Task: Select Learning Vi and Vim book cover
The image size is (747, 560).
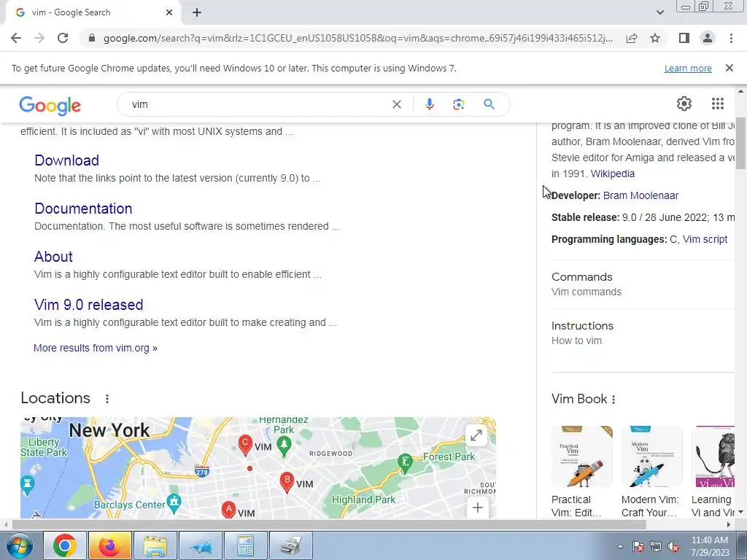Action: click(713, 456)
